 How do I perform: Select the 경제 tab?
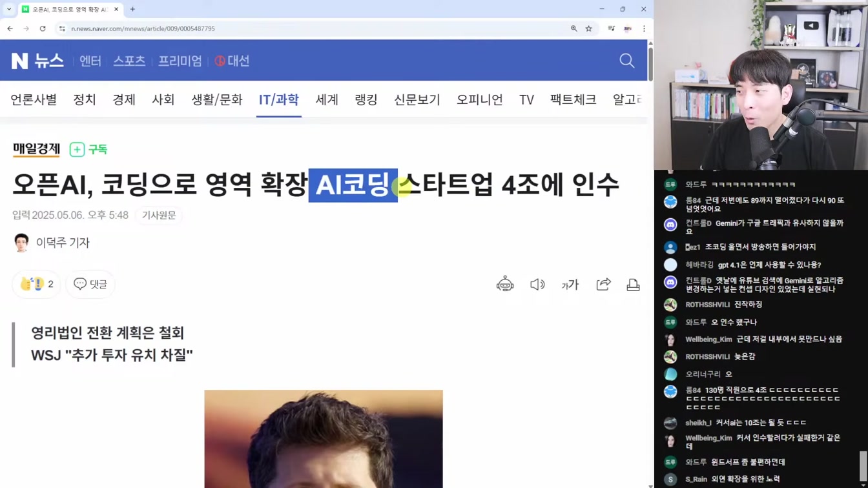(124, 99)
